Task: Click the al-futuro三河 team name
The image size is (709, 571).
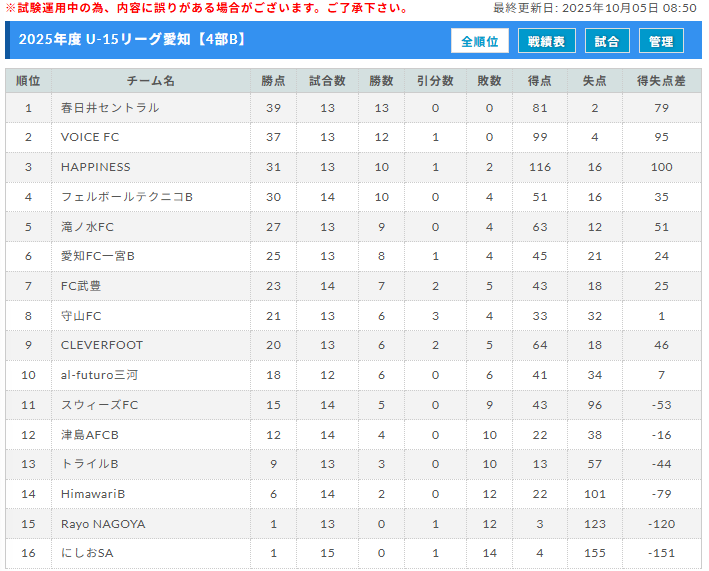Action: pos(100,375)
